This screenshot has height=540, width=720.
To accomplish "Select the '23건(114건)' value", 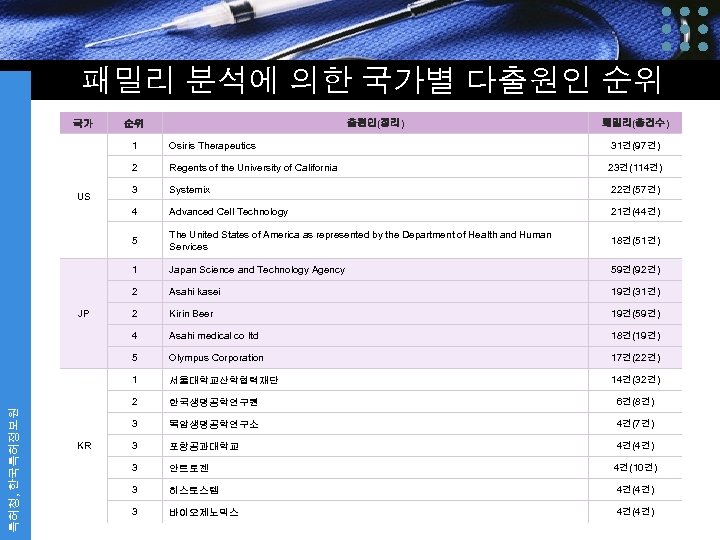I will pyautogui.click(x=636, y=168).
